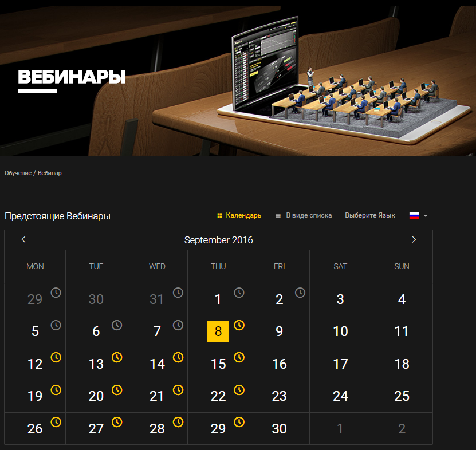Click the yellow clock icon on September 12
Viewport: 476px width, 450px height.
(56, 357)
